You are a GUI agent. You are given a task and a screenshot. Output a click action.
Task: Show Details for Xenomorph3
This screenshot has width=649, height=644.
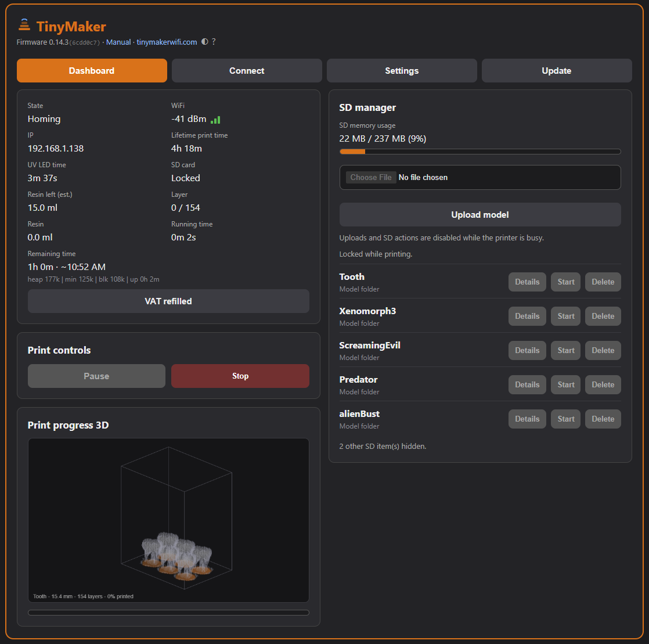(x=527, y=316)
